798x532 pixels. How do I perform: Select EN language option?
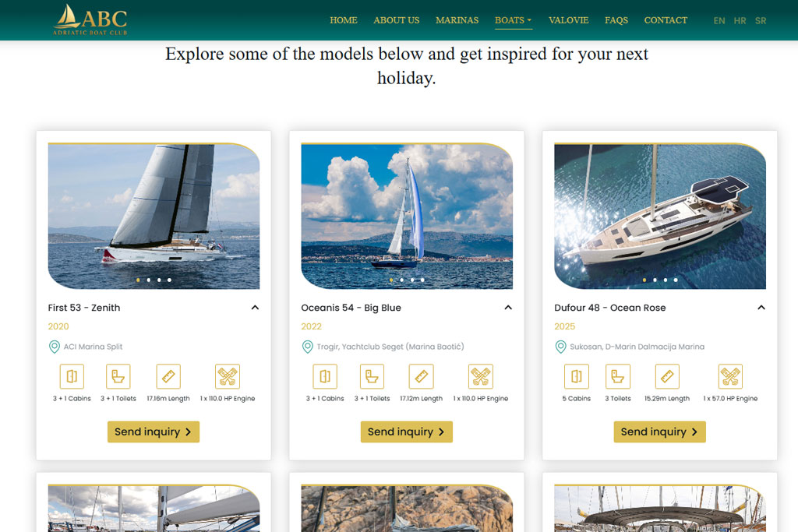pyautogui.click(x=719, y=21)
